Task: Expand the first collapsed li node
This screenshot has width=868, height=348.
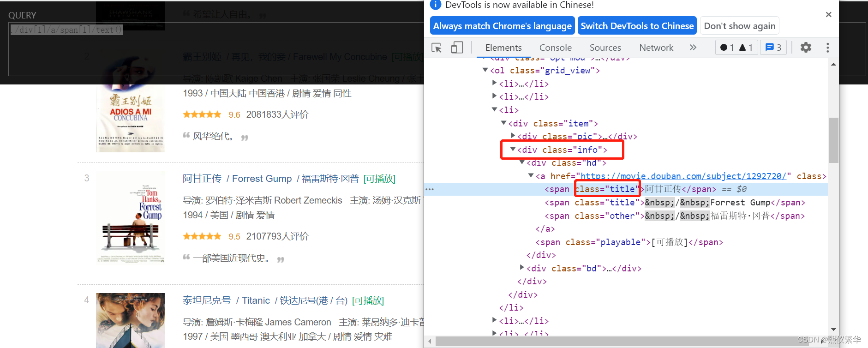Action: [x=494, y=83]
